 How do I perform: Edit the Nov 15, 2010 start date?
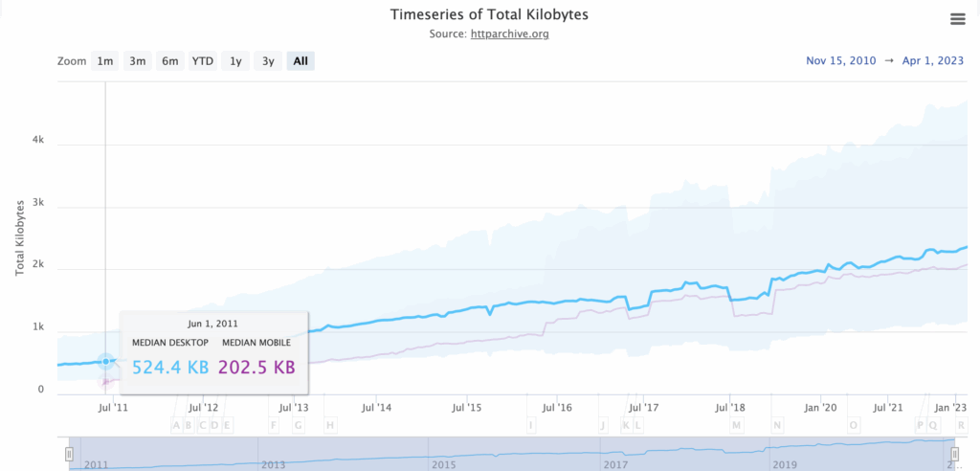(x=839, y=61)
